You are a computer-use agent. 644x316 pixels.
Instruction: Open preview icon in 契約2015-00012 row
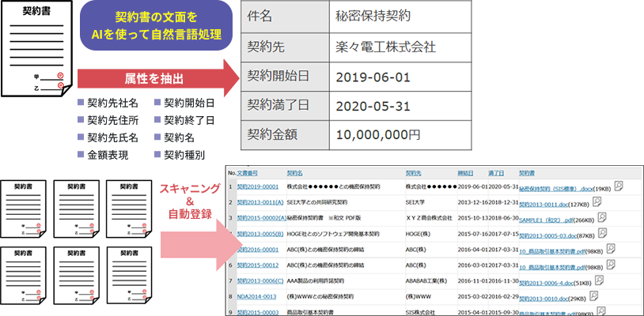tap(611, 265)
